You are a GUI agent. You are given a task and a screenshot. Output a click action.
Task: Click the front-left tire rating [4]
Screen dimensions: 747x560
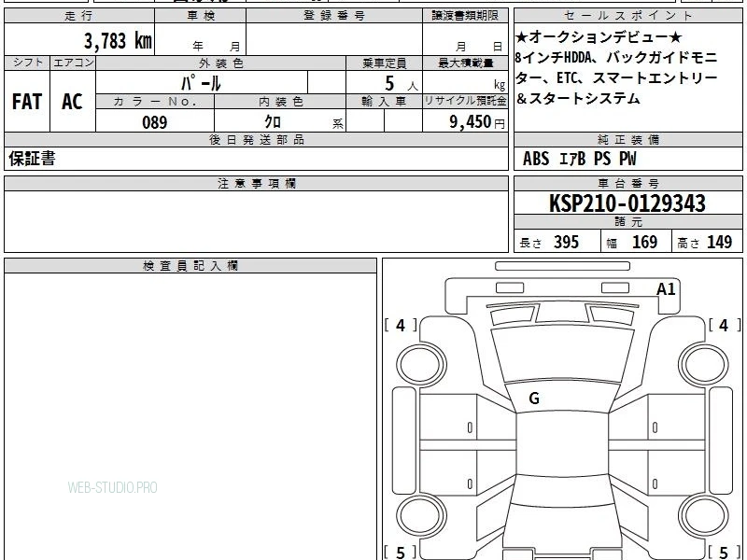click(401, 325)
